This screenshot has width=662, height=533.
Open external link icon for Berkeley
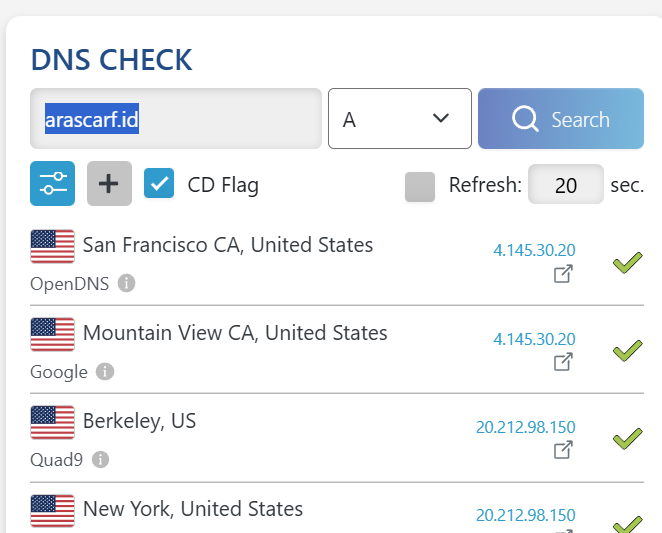pyautogui.click(x=564, y=450)
